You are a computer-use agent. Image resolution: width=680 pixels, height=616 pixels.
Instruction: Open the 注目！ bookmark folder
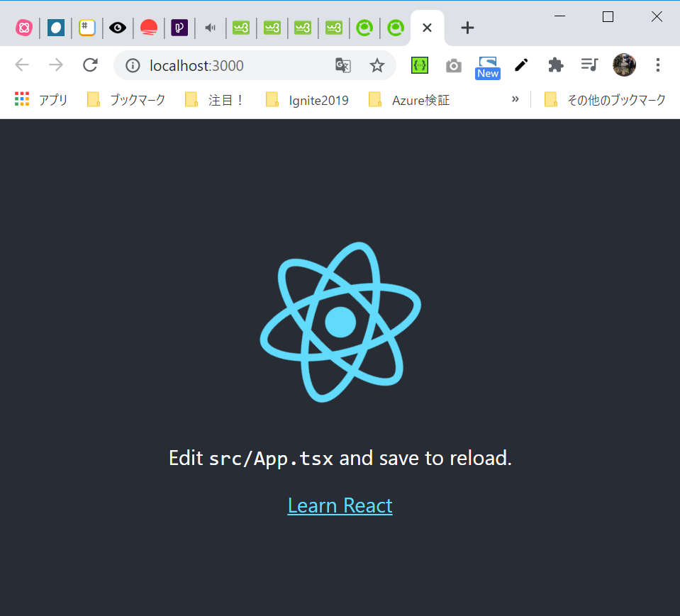[x=214, y=100]
